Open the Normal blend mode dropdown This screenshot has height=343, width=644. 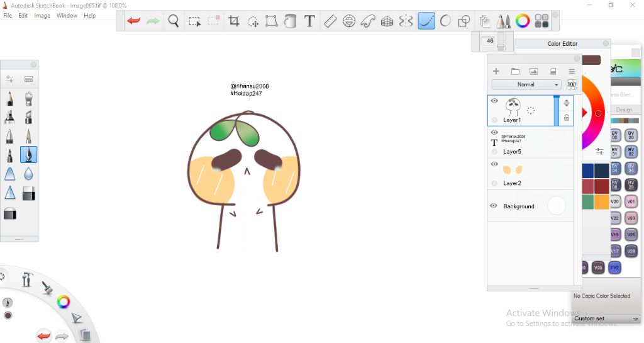(526, 84)
